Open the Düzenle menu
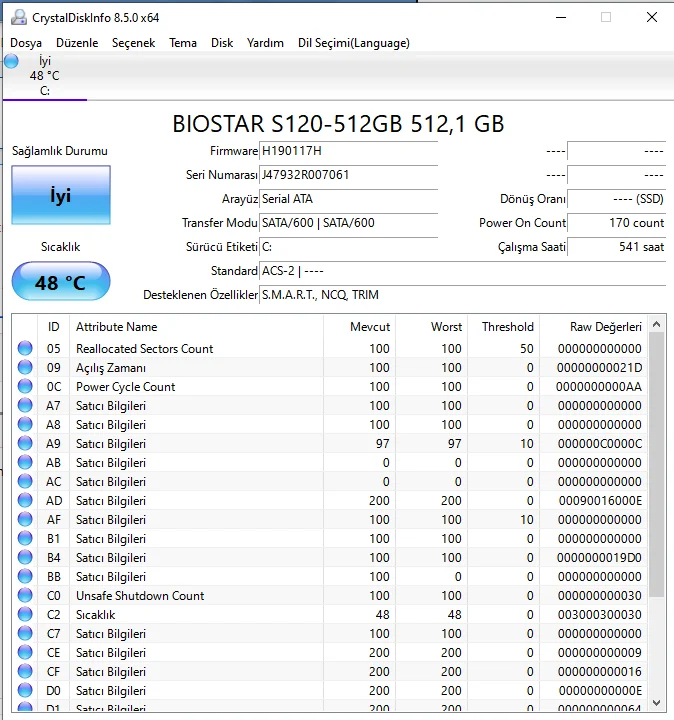The image size is (674, 720). 77,43
